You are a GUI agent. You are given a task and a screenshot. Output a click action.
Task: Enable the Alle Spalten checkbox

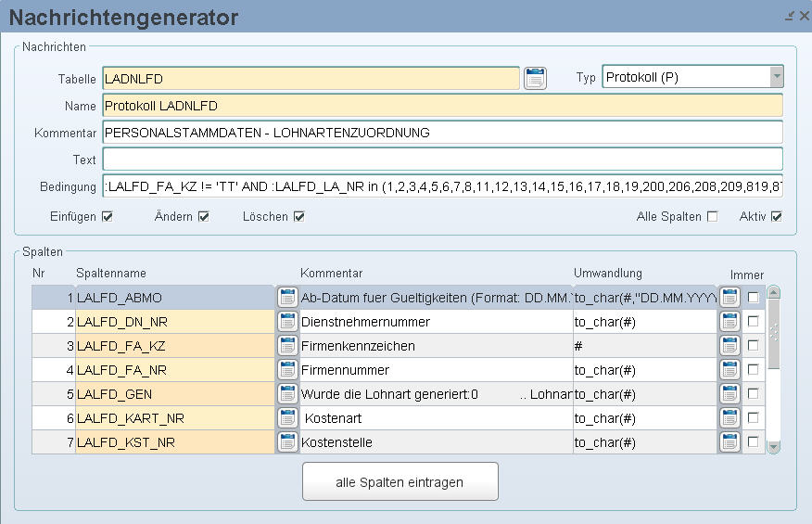click(x=712, y=217)
